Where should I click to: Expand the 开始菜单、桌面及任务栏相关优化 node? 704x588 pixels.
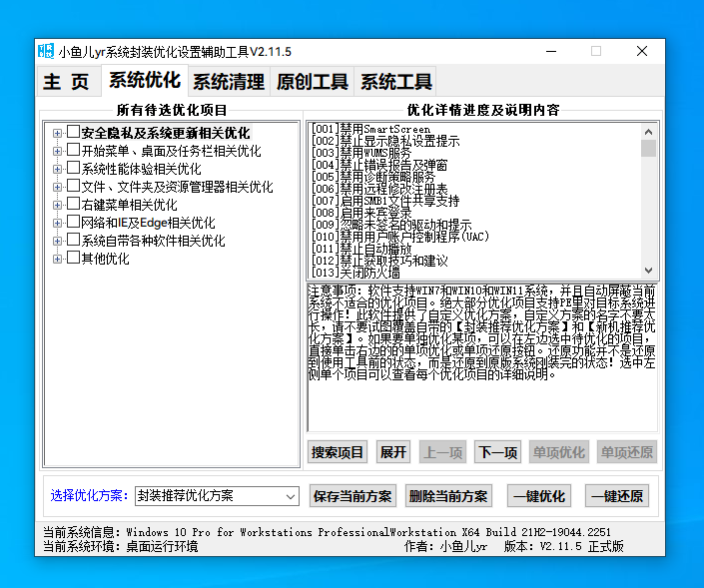[x=57, y=151]
